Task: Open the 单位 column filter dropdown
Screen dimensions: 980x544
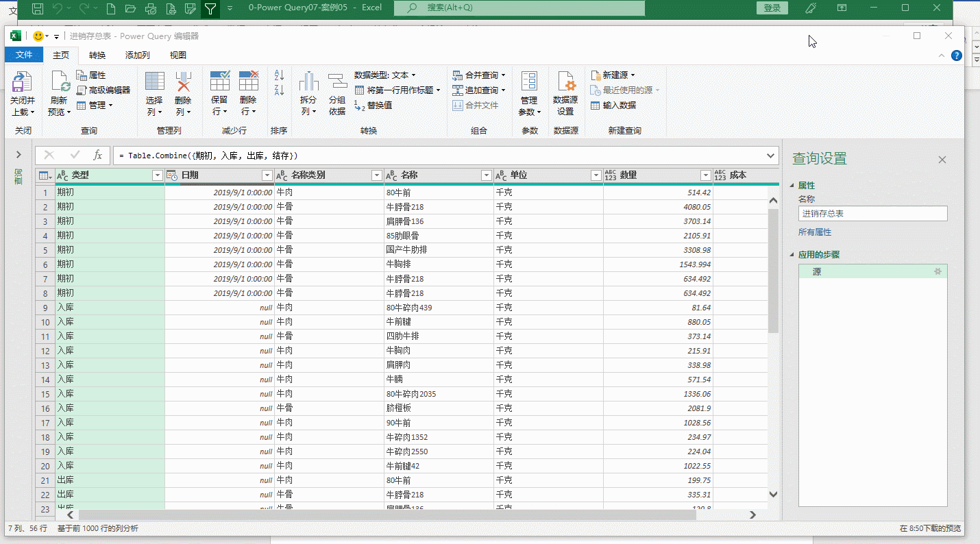Action: pos(596,175)
